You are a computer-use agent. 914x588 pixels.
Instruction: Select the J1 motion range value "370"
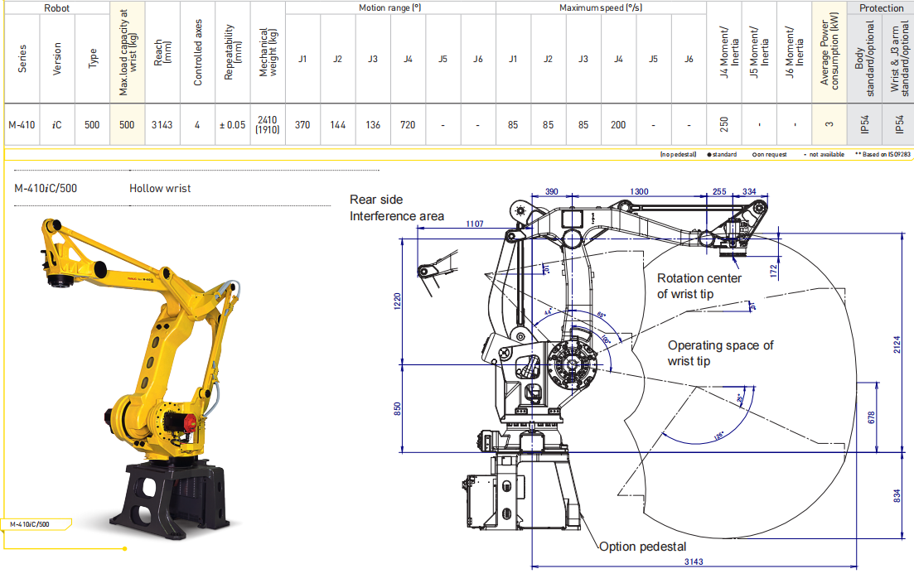[x=302, y=125]
